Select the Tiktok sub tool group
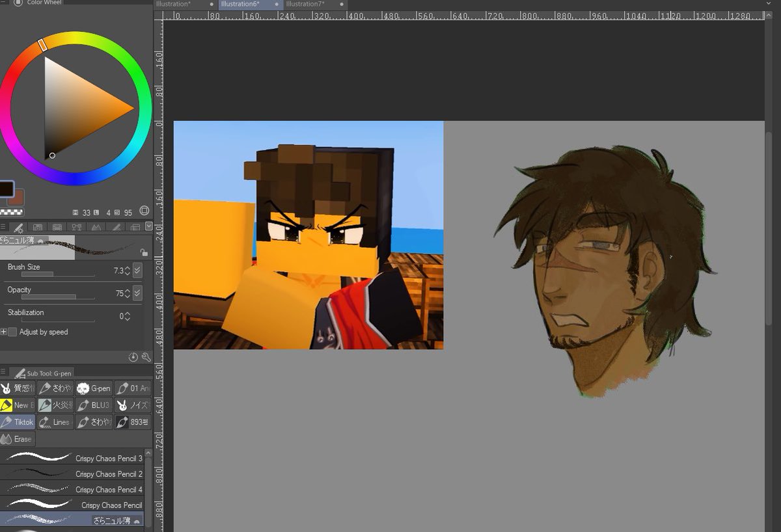The height and width of the screenshot is (532, 781). point(16,422)
